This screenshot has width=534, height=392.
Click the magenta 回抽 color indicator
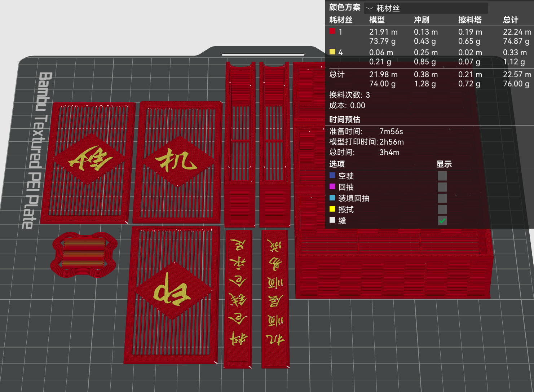(x=332, y=186)
